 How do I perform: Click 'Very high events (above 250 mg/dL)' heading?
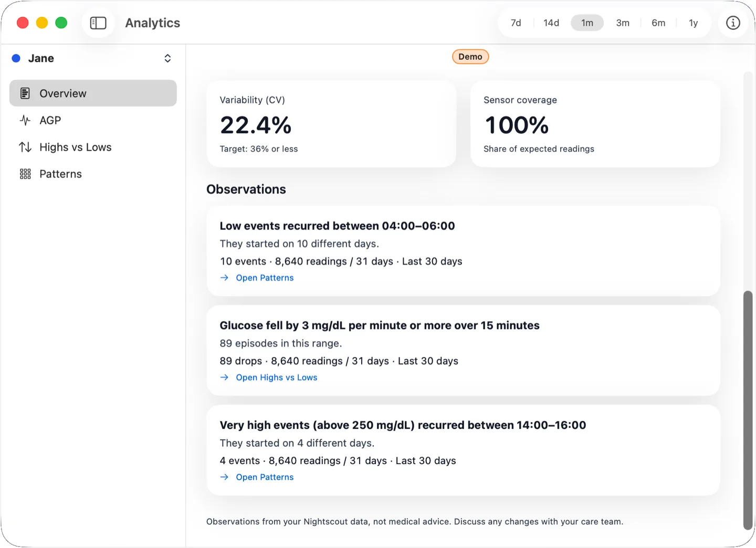(403, 425)
